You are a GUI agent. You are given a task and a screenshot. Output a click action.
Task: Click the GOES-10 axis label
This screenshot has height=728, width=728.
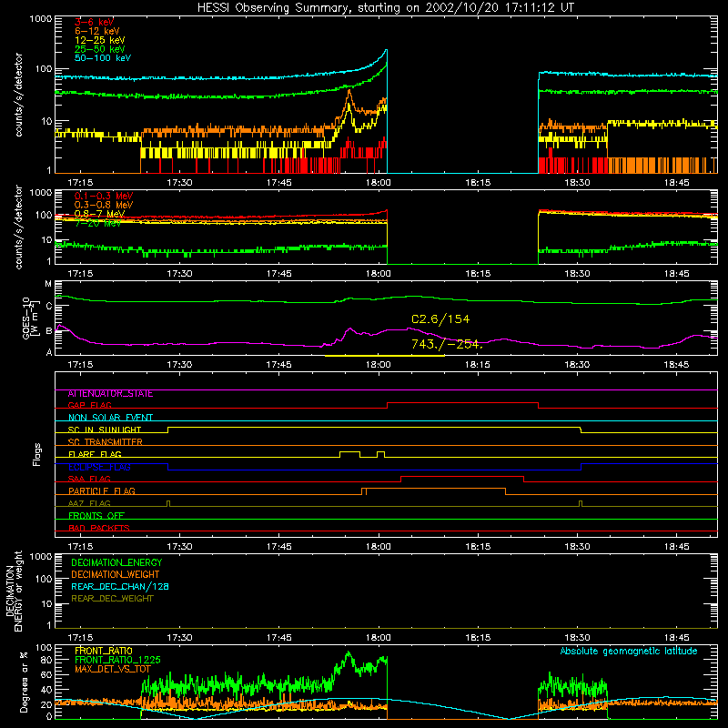click(x=30, y=318)
